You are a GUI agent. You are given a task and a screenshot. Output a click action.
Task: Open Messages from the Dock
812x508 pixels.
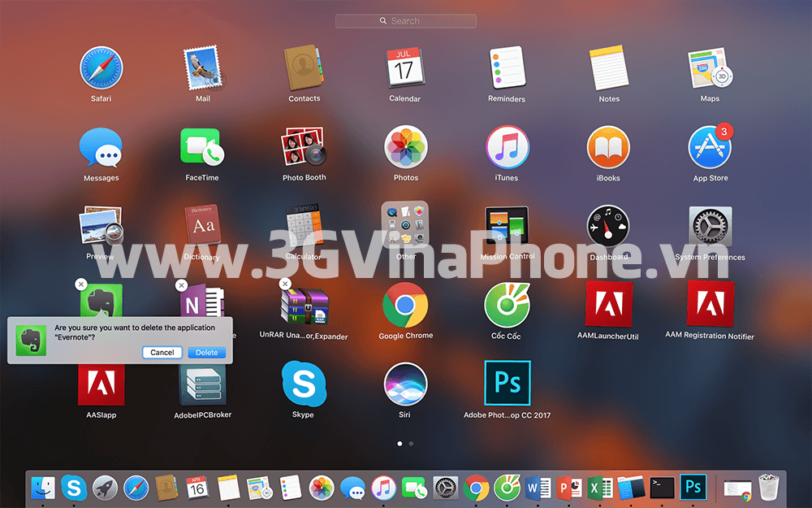coord(352,488)
